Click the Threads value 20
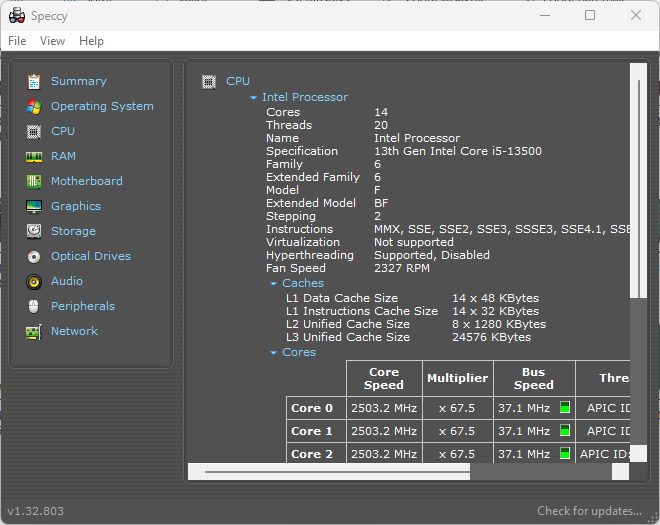Screen dimensions: 660x525 (x=381, y=125)
